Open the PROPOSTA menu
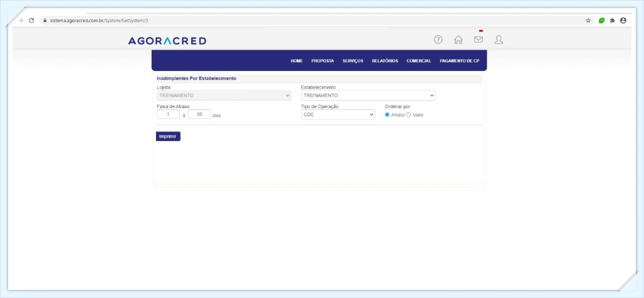This screenshot has width=644, height=298. click(x=323, y=61)
